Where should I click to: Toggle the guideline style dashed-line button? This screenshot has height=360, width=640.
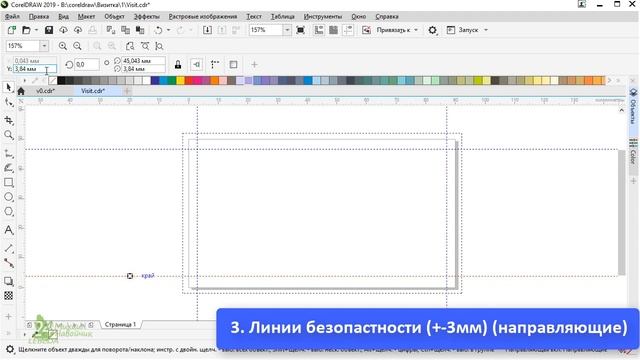click(x=215, y=64)
